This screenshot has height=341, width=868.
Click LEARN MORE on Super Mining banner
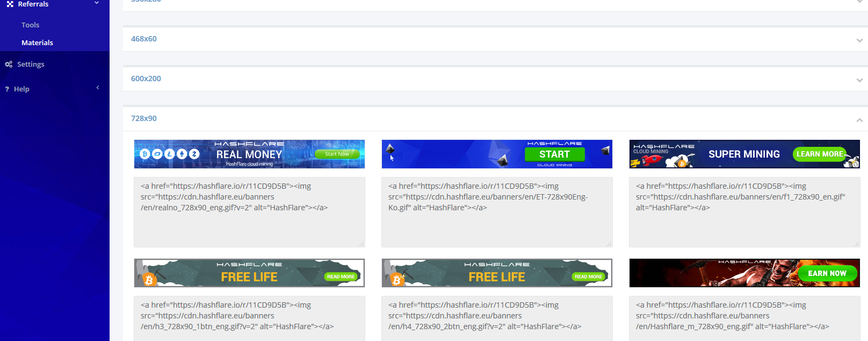click(x=820, y=154)
